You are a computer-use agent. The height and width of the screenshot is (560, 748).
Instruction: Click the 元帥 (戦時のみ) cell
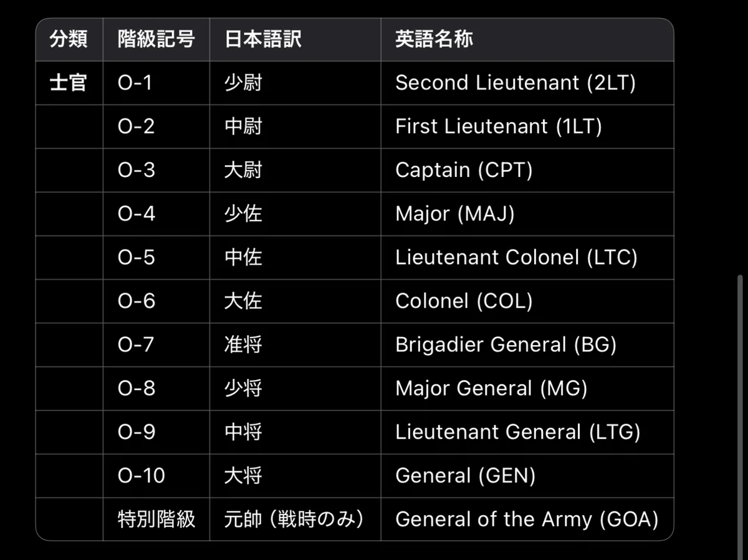(x=295, y=519)
